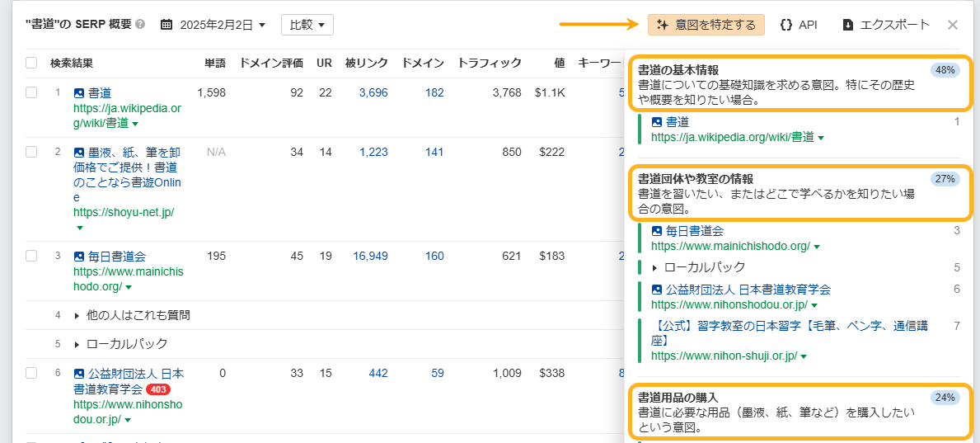980x443 pixels.
Task: Click the help icon beside SERP 概要
Action: 140,25
